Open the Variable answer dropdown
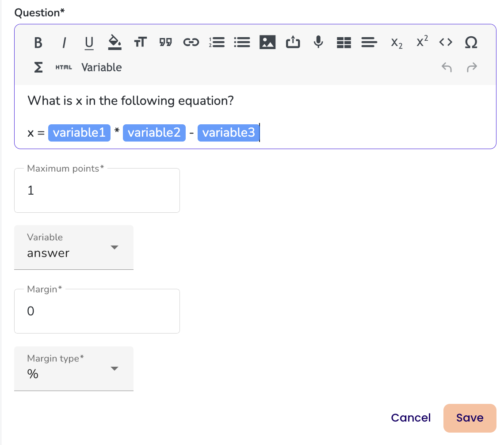The height and width of the screenshot is (445, 504). point(73,247)
